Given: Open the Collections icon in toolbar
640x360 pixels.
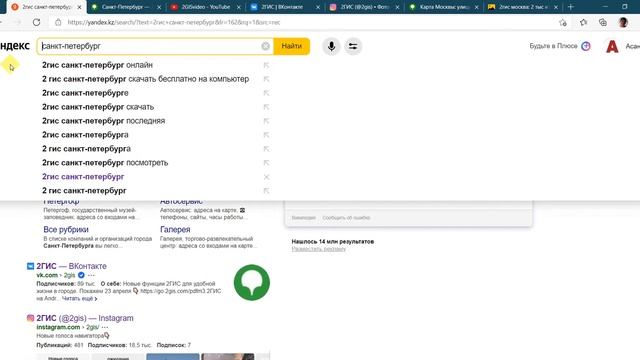Looking at the screenshot, I should [603, 22].
